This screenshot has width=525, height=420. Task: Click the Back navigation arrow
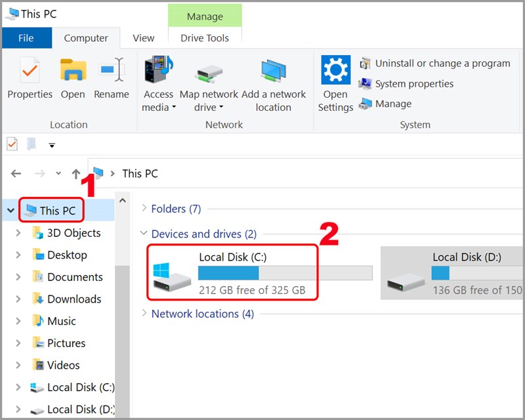(16, 173)
